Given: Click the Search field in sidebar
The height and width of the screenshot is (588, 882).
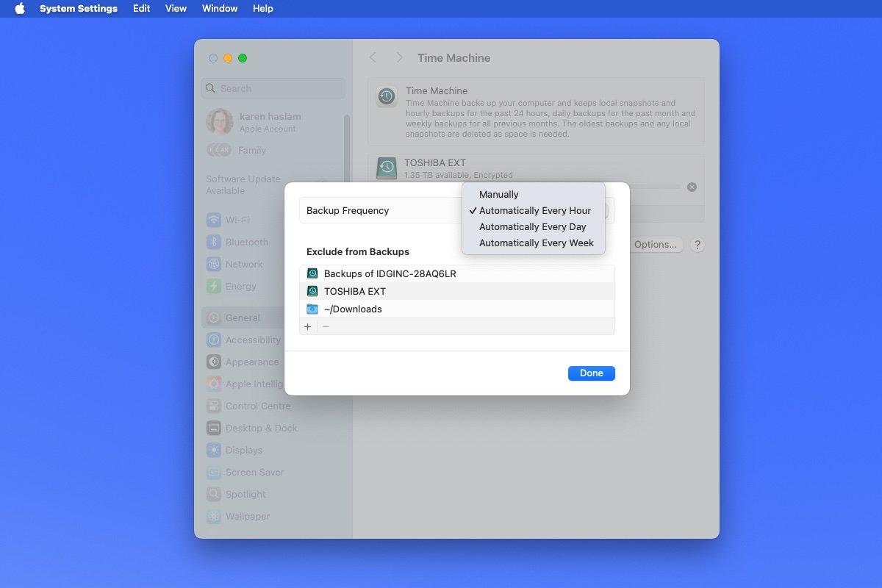Looking at the screenshot, I should coord(273,88).
